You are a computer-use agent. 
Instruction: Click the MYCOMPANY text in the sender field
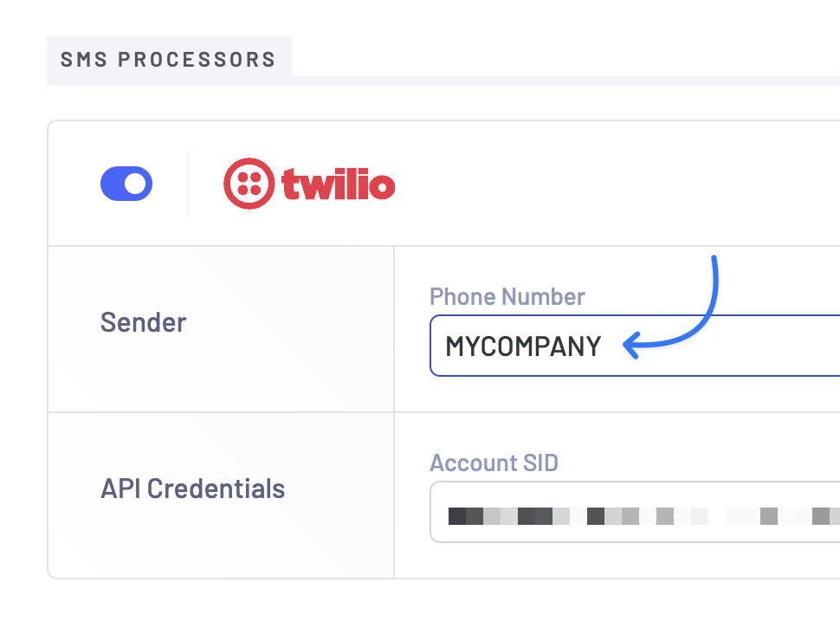tap(523, 346)
